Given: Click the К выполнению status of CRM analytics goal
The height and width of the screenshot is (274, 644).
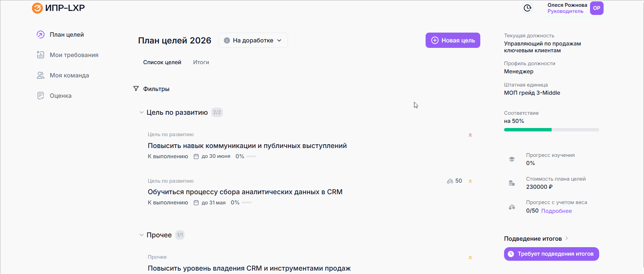Looking at the screenshot, I should click(168, 203).
